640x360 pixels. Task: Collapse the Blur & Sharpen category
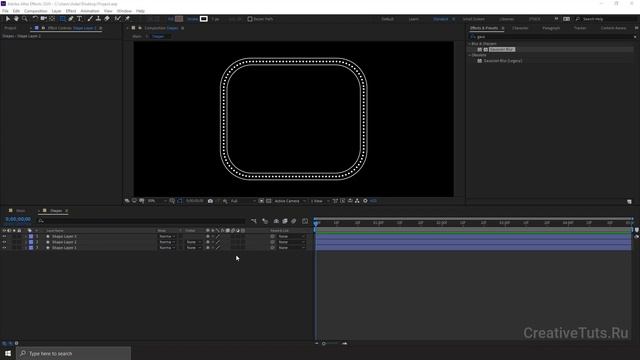pyautogui.click(x=470, y=44)
